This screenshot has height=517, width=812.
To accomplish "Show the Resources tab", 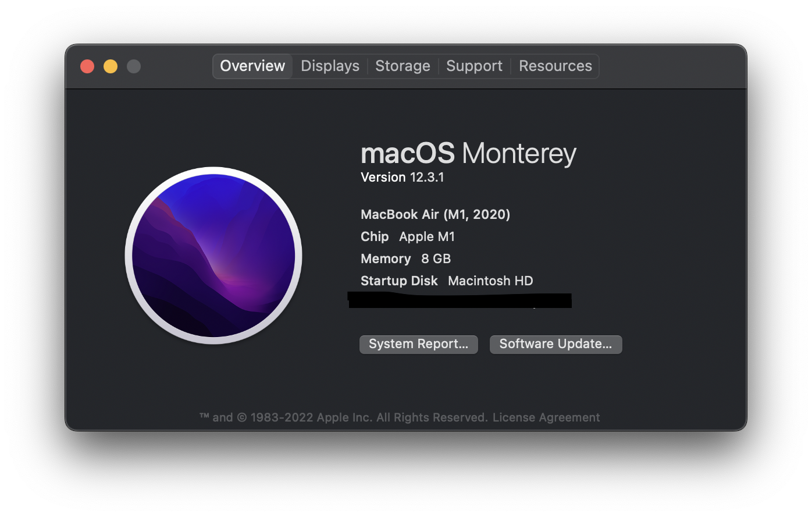I will [555, 66].
